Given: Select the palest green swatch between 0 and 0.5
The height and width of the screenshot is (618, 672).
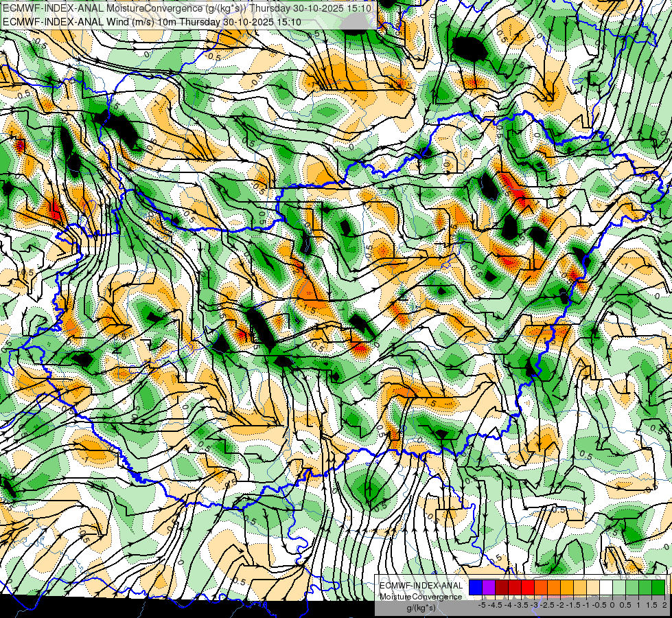Looking at the screenshot, I should (x=619, y=588).
